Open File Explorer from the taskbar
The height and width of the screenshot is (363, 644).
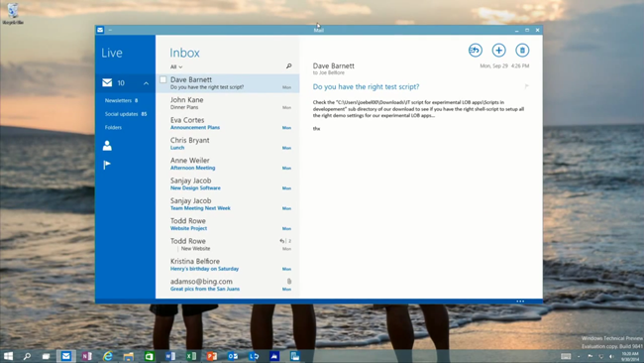(129, 356)
